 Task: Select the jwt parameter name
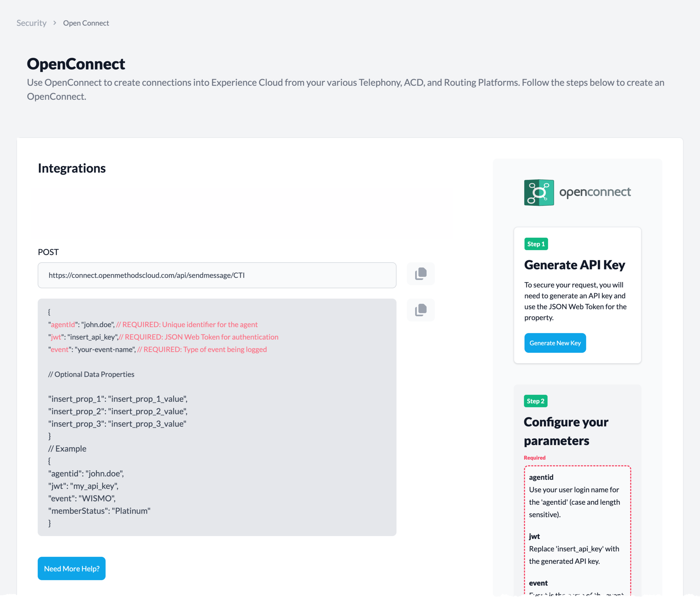click(534, 536)
